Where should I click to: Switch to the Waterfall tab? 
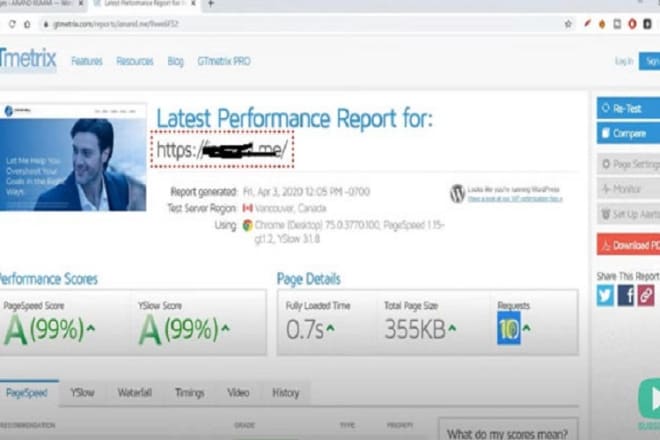point(135,393)
